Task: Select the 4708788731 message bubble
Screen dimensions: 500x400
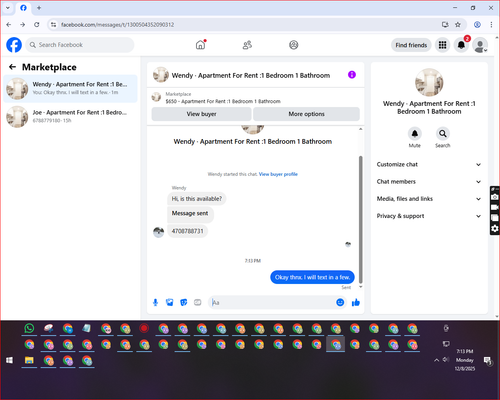Action: coord(187,231)
